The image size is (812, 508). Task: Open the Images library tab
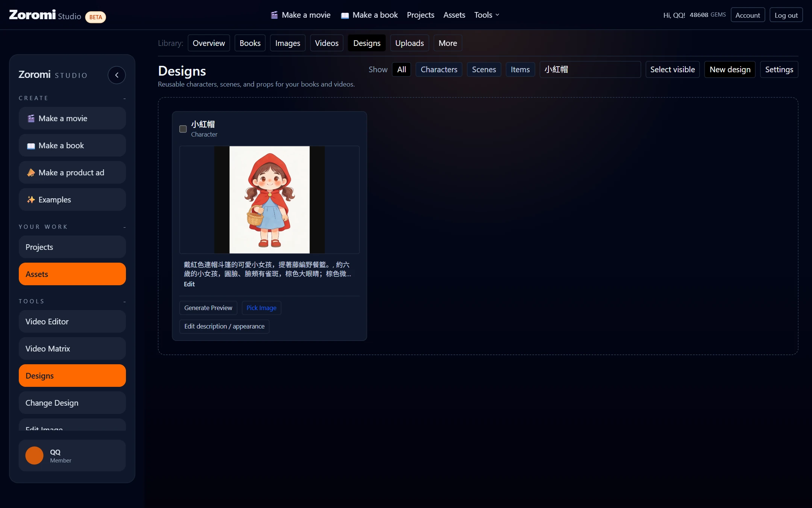pyautogui.click(x=288, y=43)
